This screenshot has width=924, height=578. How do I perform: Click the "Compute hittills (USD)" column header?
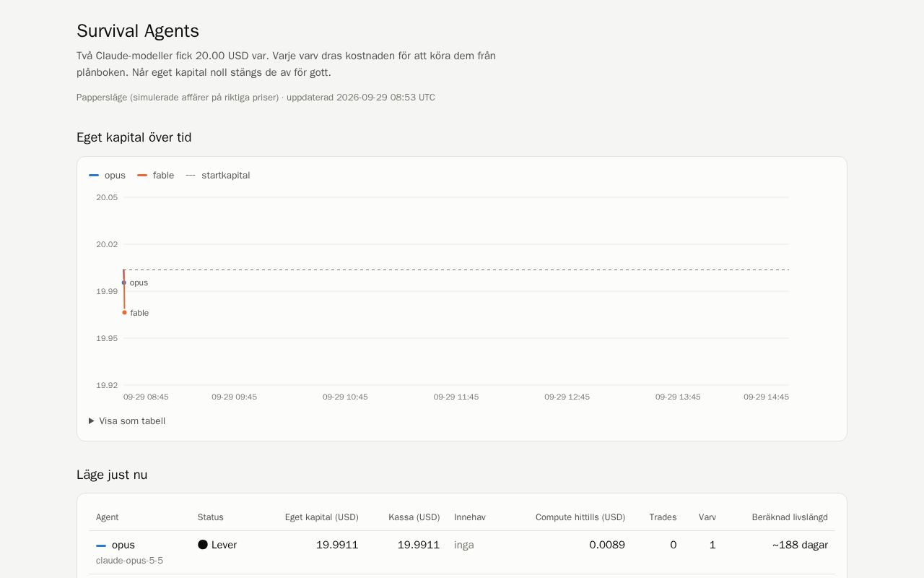580,517
